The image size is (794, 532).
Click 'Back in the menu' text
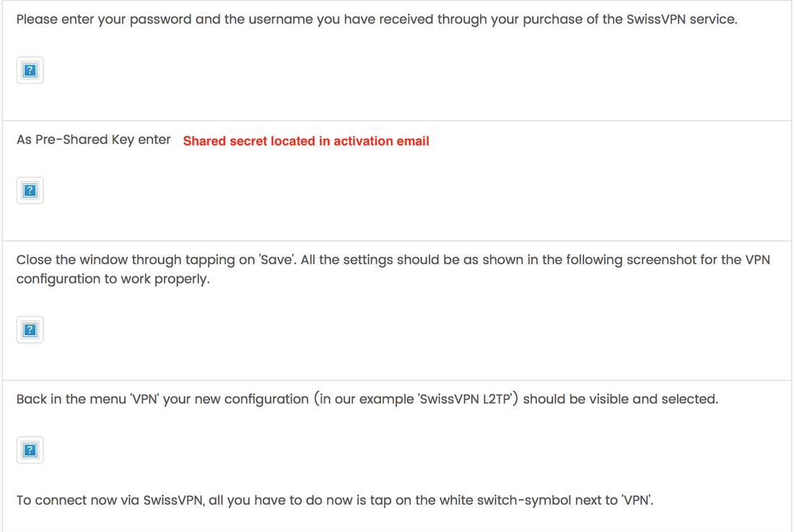coord(71,399)
